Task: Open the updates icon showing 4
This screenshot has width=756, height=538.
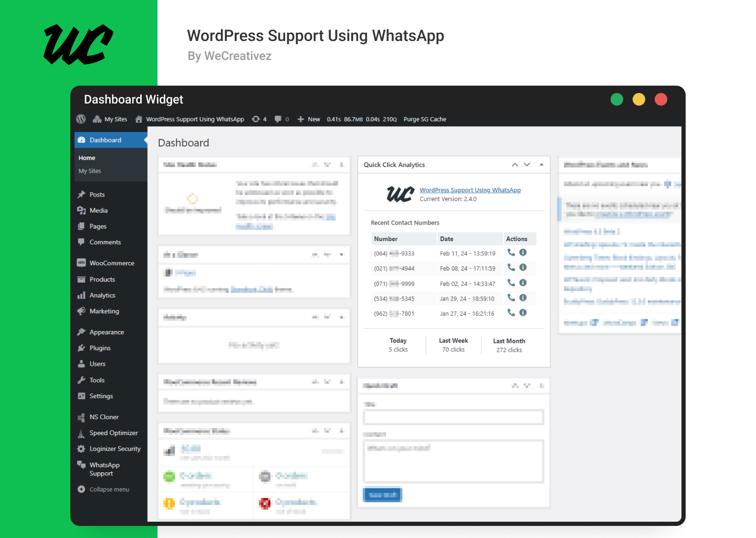Action: tap(259, 119)
